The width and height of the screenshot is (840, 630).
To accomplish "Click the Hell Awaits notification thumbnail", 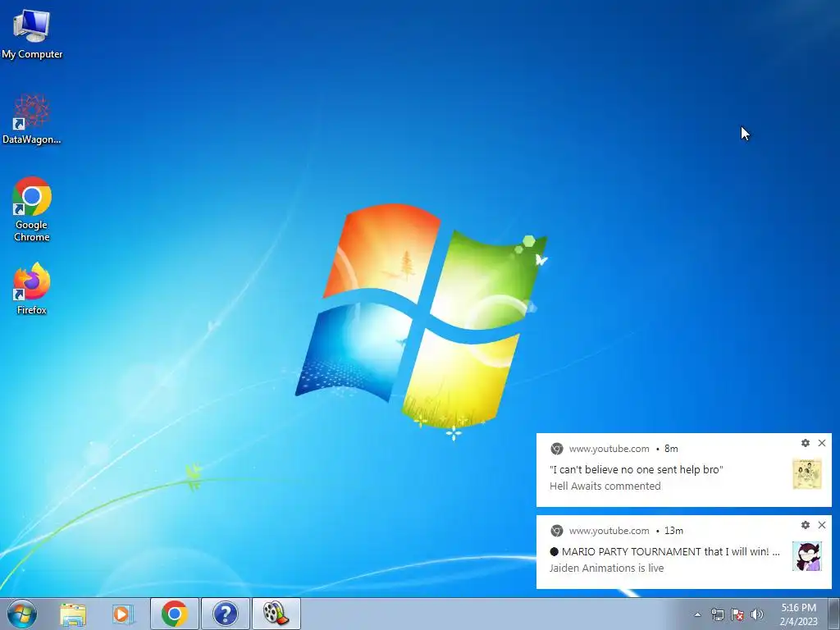I will tap(807, 474).
